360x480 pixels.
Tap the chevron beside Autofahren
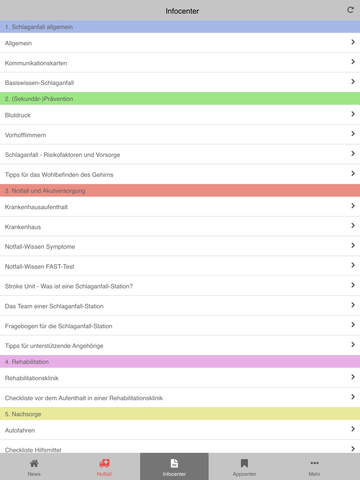[353, 429]
